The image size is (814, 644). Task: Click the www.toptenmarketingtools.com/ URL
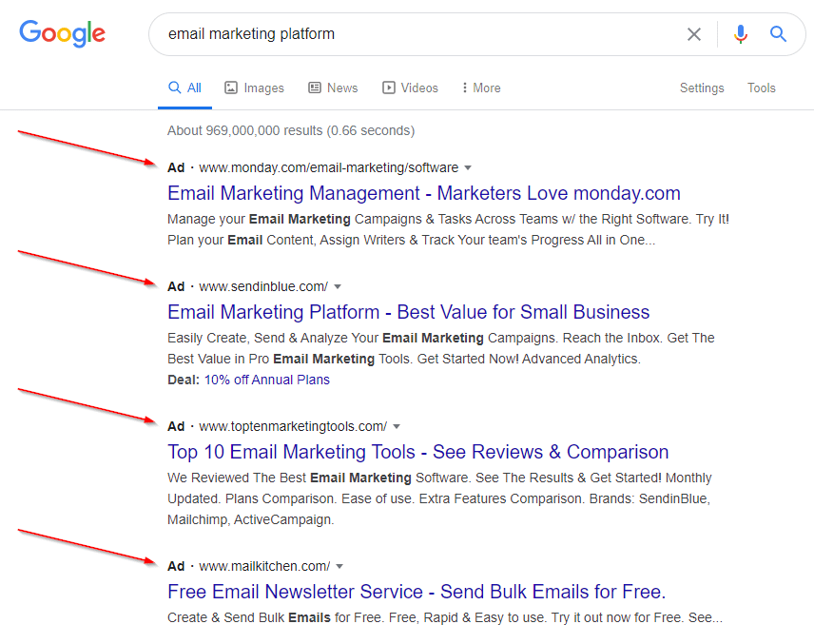293,426
